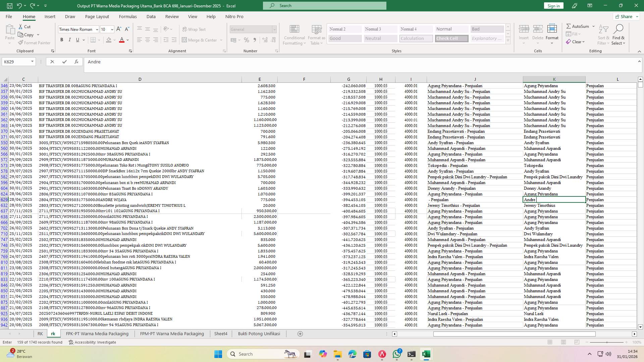This screenshot has width=644, height=362.
Task: Open the FPK-PT Warna Media Packaging sheet
Action: [x=97, y=334]
